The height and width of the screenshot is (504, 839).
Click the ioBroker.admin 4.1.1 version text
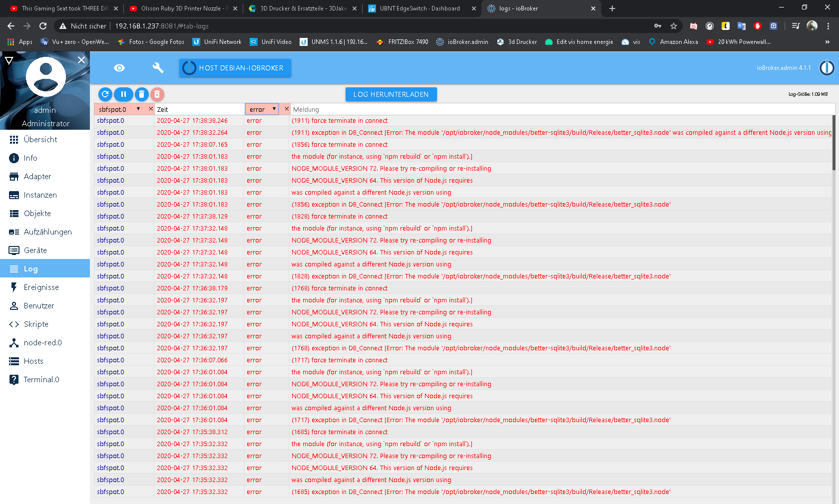pyautogui.click(x=784, y=68)
